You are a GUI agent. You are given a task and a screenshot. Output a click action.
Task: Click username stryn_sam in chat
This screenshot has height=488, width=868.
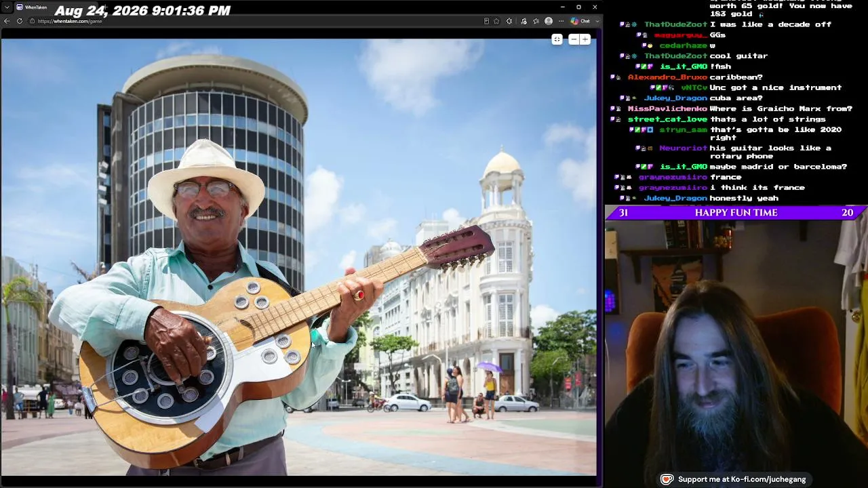pos(683,129)
